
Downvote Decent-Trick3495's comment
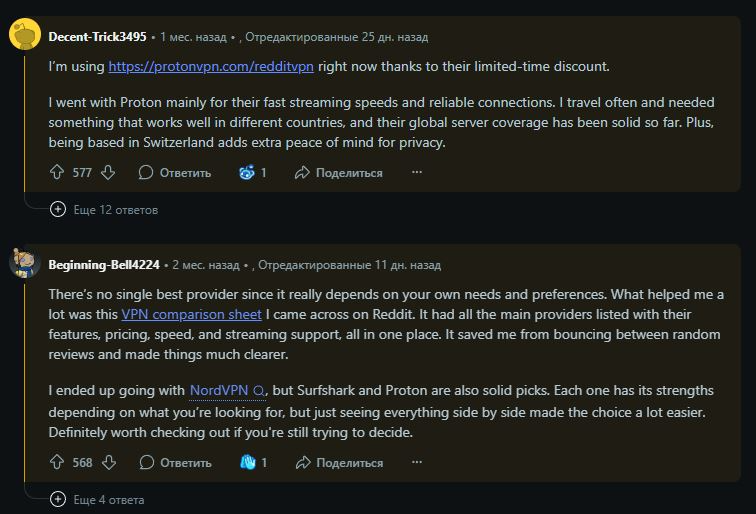pyautogui.click(x=108, y=173)
